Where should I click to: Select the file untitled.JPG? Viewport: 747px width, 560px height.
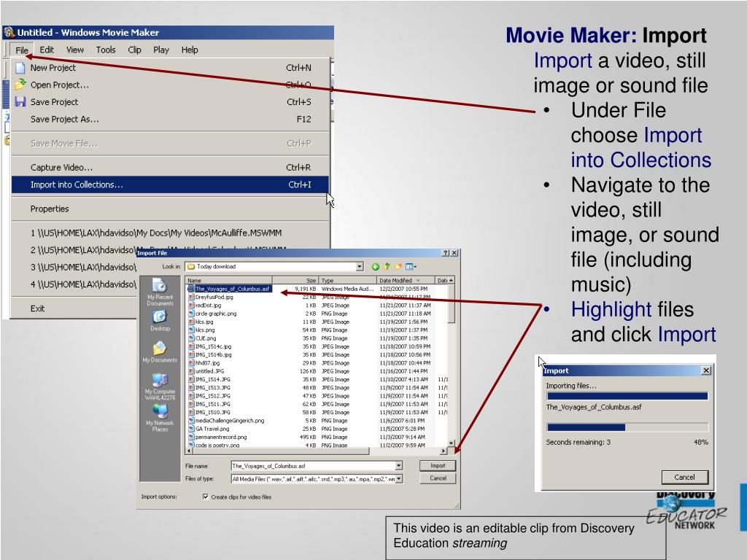(209, 371)
